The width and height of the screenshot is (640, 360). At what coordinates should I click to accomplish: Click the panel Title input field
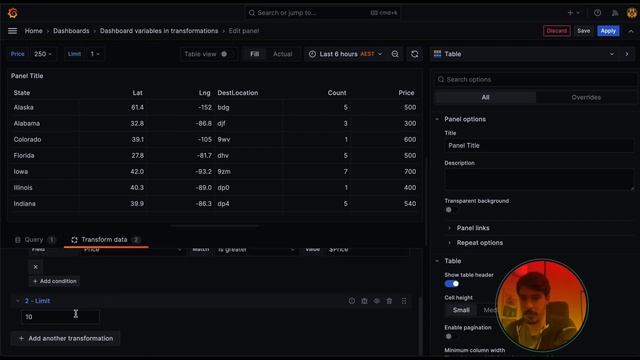pyautogui.click(x=539, y=146)
